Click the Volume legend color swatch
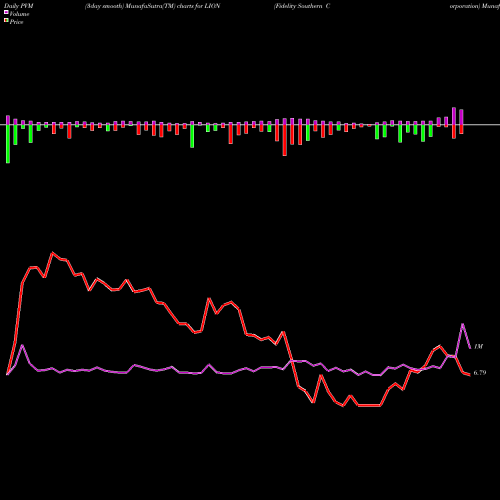Screen dimensions: 500x500 pyautogui.click(x=6, y=12)
